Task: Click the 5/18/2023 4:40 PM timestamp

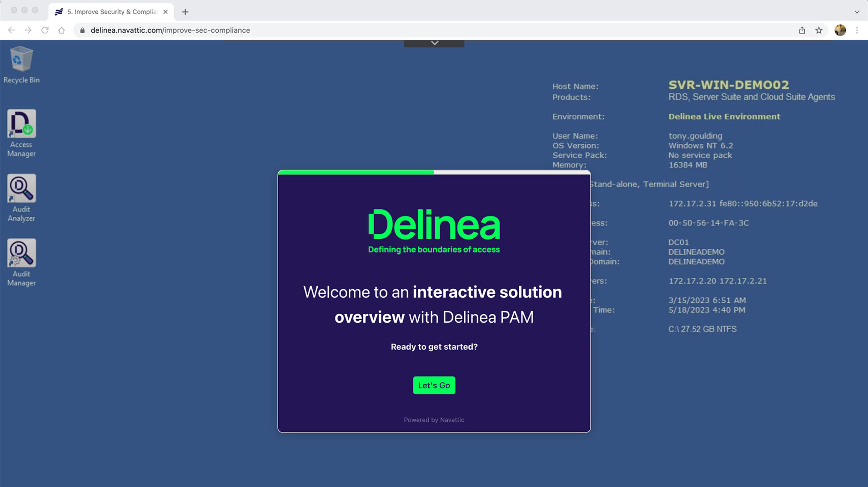Action: tap(707, 310)
